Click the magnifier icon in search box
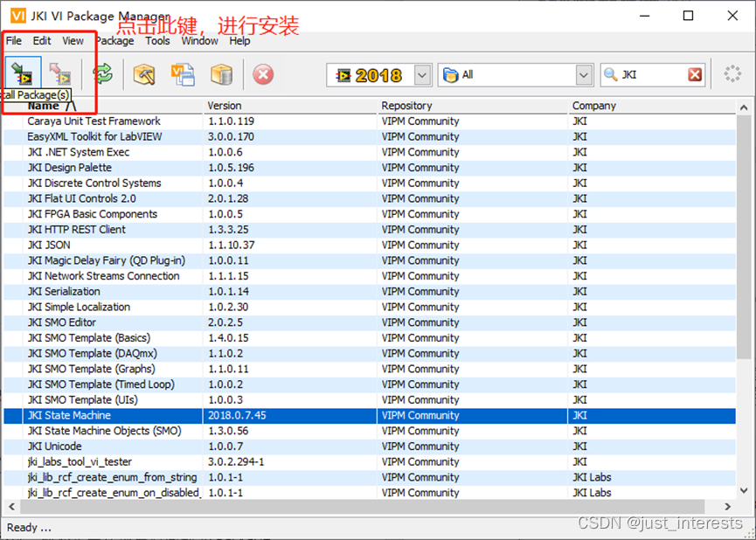 point(610,75)
